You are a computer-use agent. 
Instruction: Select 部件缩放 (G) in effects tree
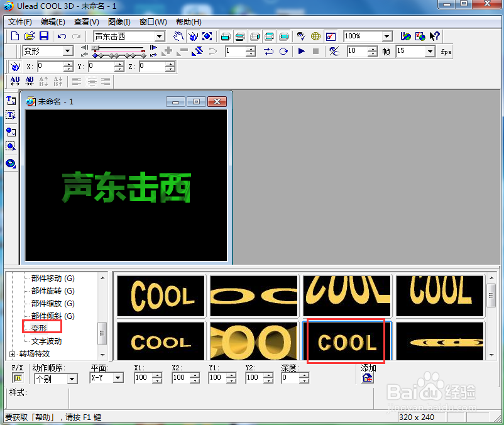53,304
